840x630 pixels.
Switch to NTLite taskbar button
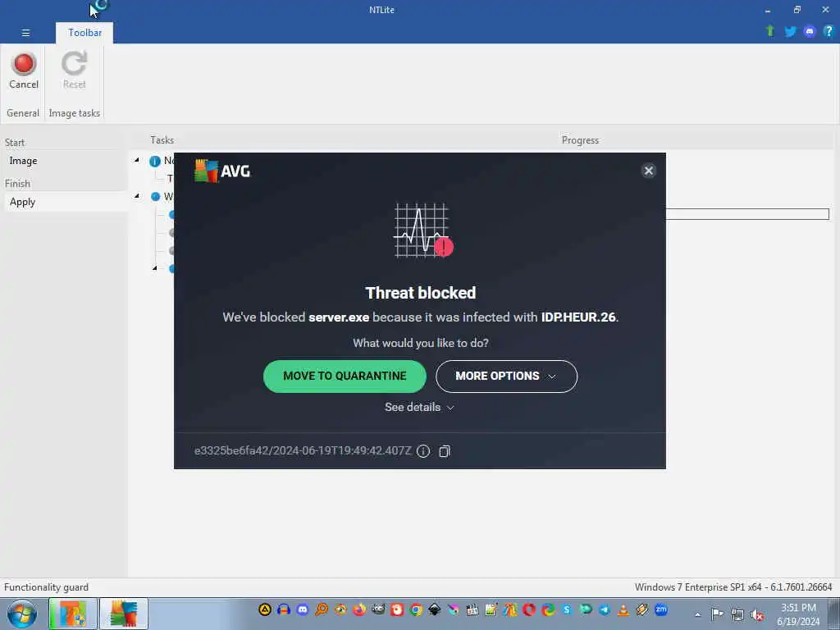click(x=73, y=614)
